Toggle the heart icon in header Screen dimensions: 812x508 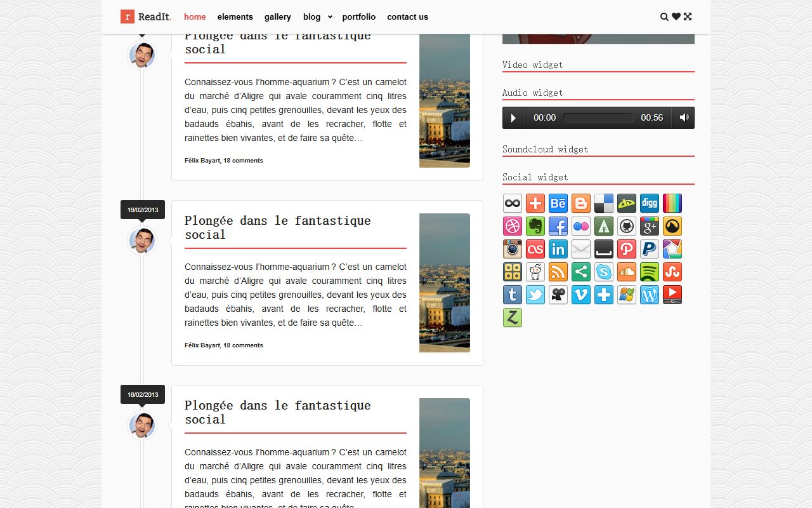(676, 17)
